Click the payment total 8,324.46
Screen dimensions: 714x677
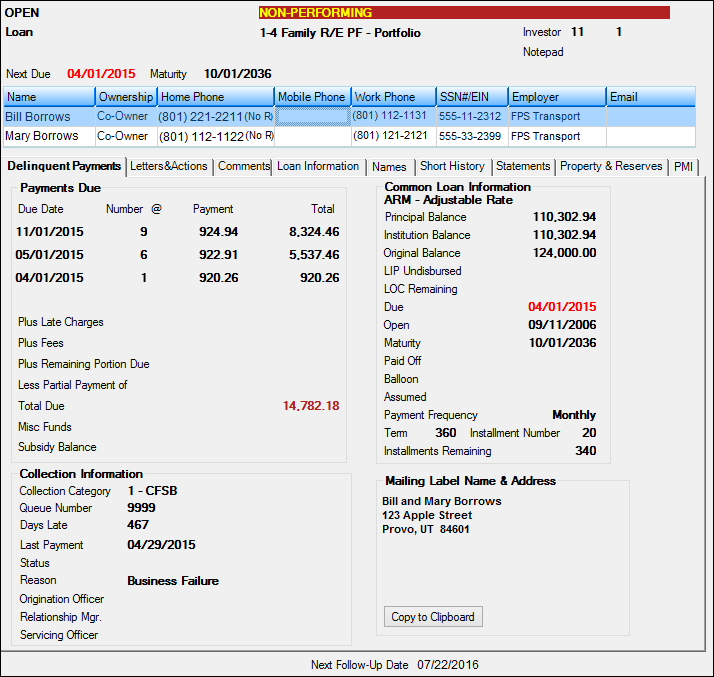(x=314, y=232)
